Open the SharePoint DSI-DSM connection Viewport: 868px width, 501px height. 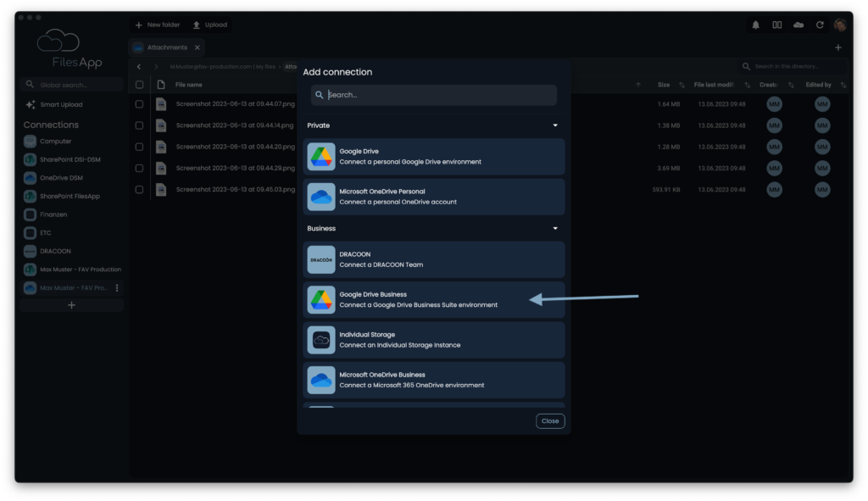pyautogui.click(x=62, y=159)
